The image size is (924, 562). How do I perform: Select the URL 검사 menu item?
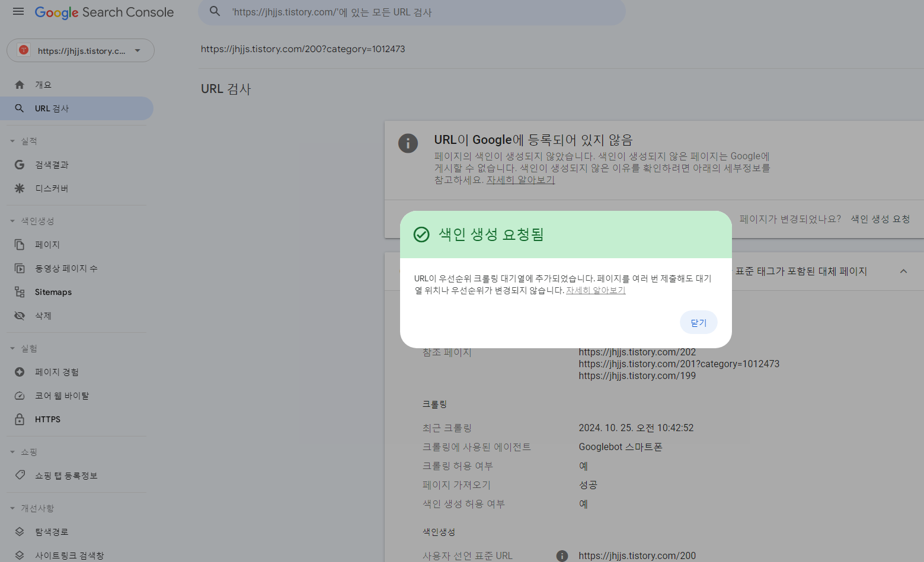76,108
